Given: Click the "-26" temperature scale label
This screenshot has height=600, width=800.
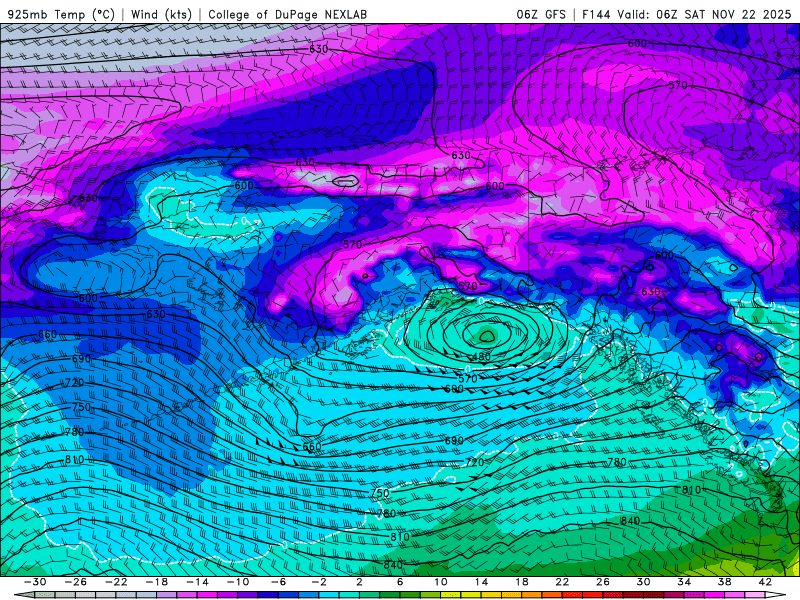Looking at the screenshot, I should pos(76,582).
